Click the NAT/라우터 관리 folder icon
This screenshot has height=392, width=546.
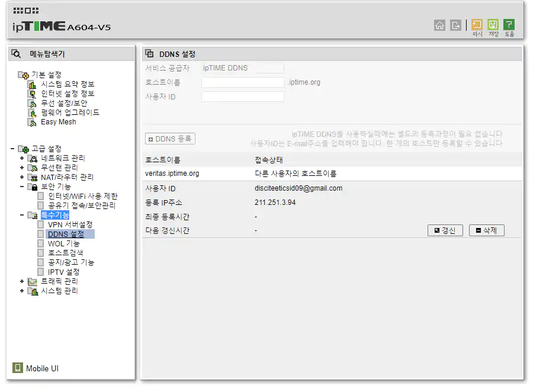point(33,178)
